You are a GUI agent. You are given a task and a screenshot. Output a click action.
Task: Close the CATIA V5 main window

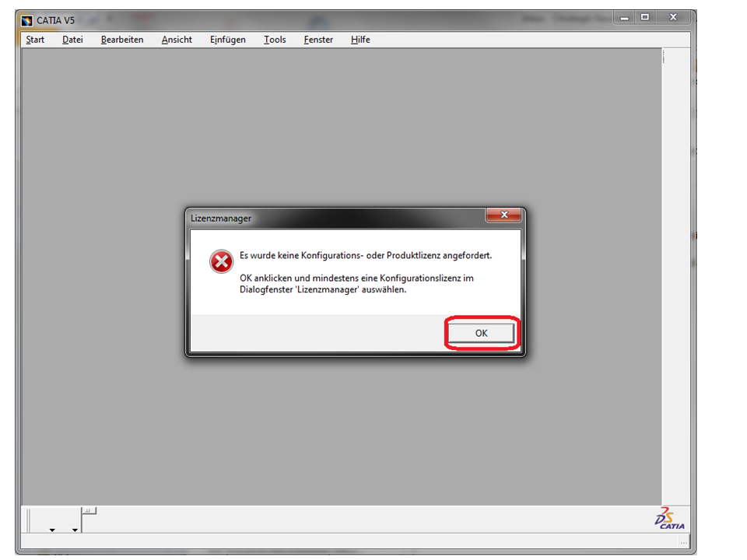(673, 18)
